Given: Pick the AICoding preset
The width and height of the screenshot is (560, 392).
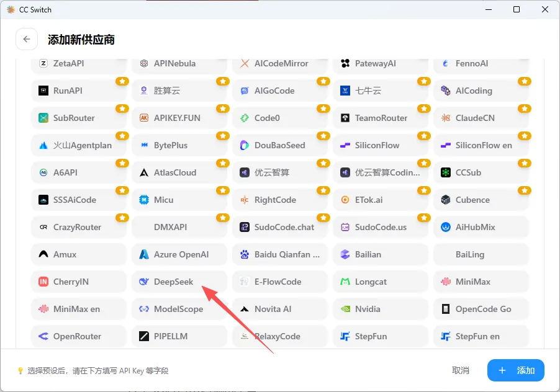Looking at the screenshot, I should (481, 91).
